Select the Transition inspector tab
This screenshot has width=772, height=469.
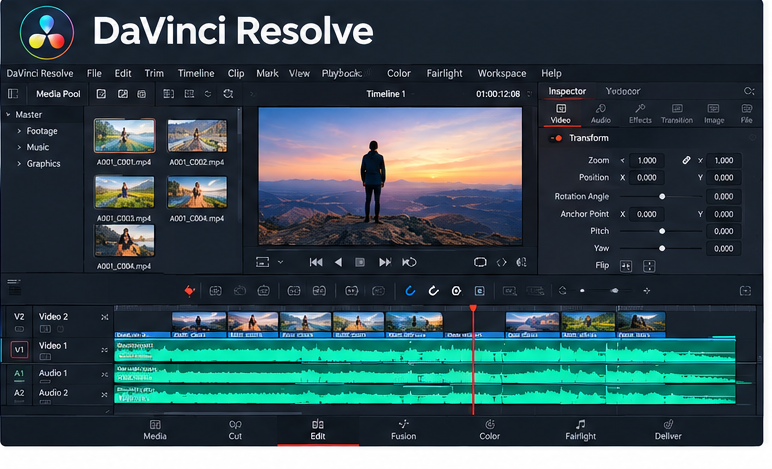tap(677, 114)
